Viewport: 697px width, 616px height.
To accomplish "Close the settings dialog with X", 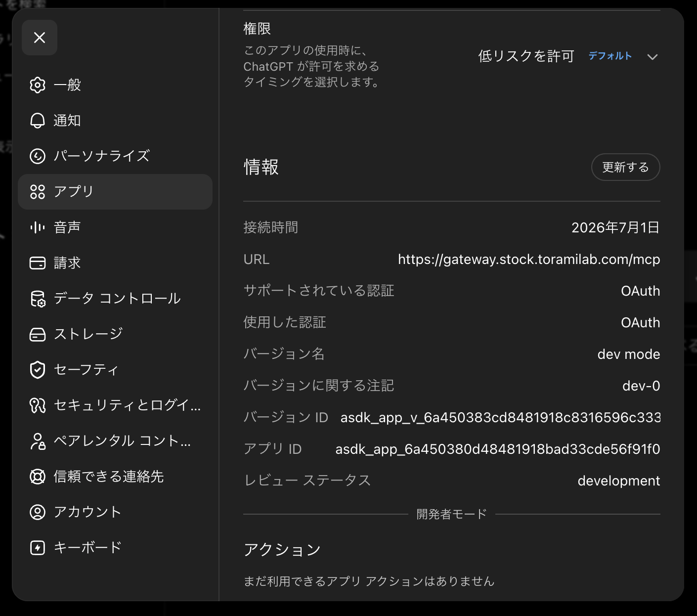I will point(40,38).
